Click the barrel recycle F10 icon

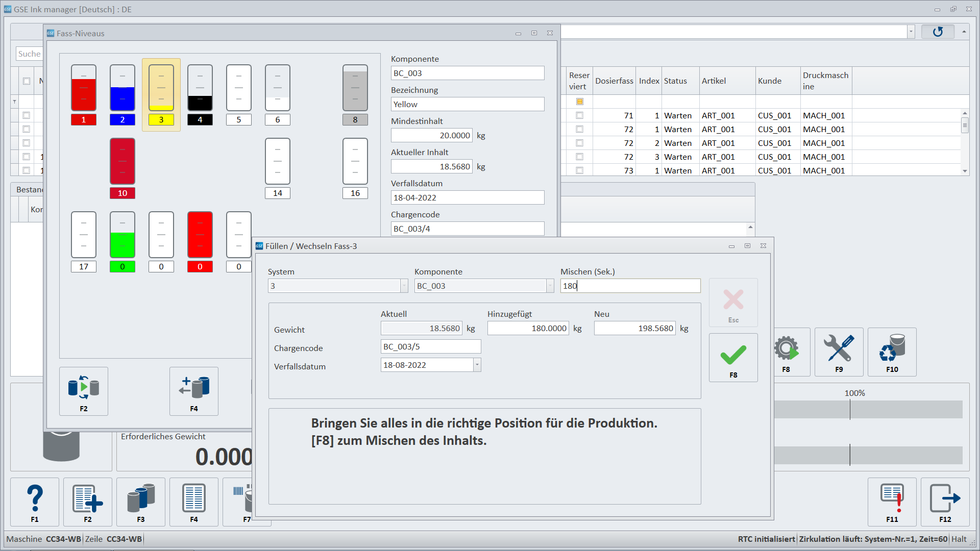coord(892,352)
